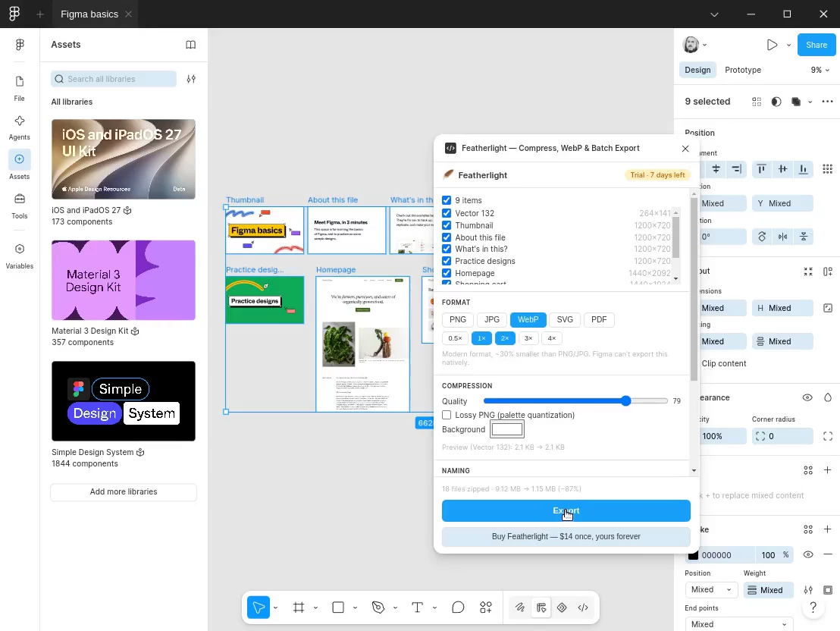Screen dimensions: 840x631
Task: Open the Actions components tool
Action: tap(486, 607)
